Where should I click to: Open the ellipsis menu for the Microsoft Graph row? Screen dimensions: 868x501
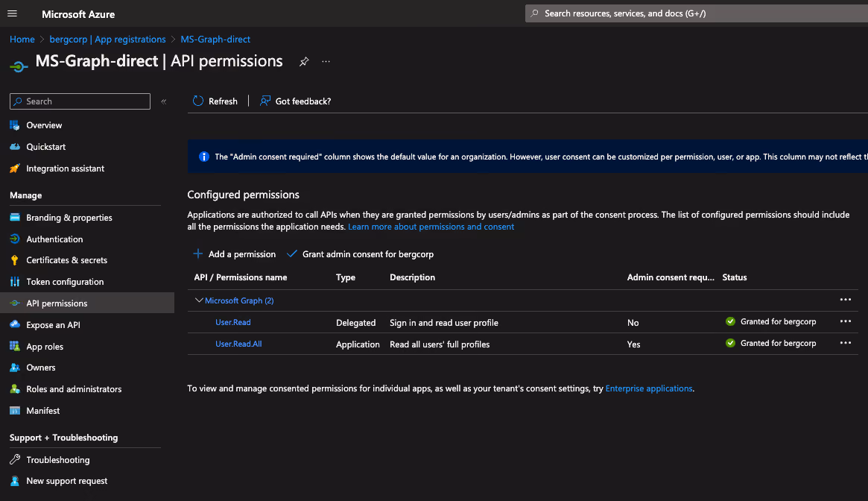tap(846, 300)
